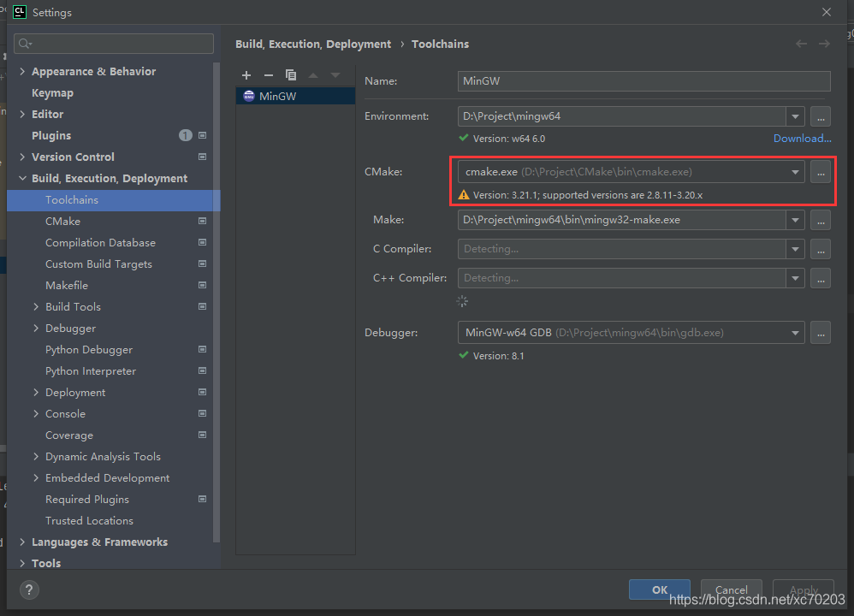
Task: Open the Keymap settings page
Action: click(x=52, y=92)
